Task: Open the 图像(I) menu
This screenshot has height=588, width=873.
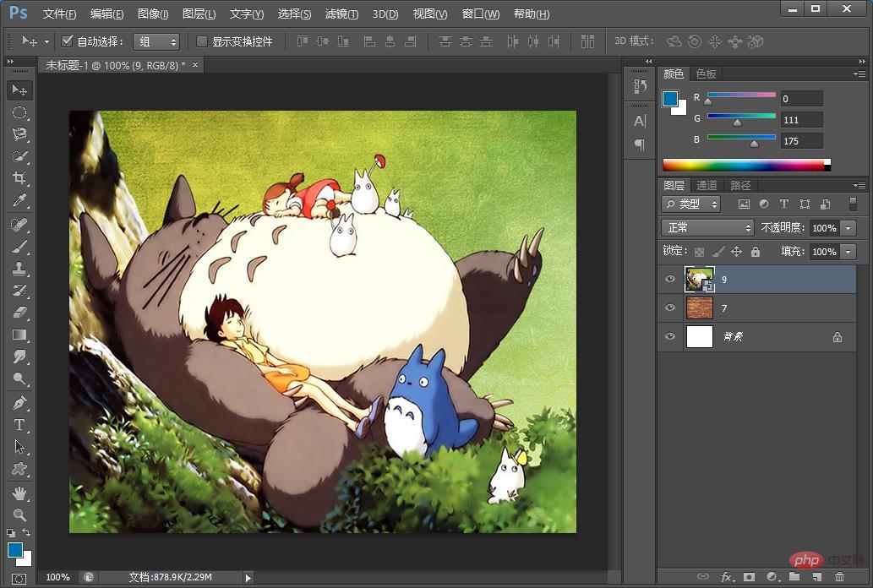Action: pos(153,14)
